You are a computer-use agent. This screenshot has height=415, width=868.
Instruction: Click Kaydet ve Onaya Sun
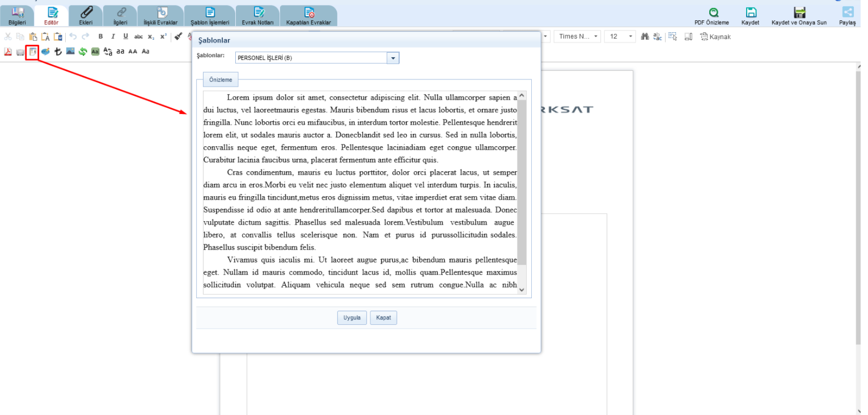pyautogui.click(x=799, y=16)
